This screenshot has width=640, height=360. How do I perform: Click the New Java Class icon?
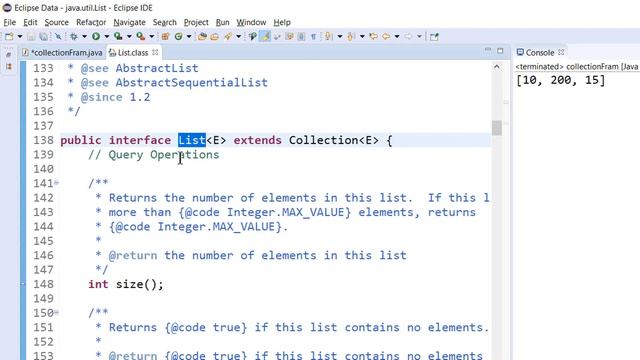pyautogui.click(x=178, y=36)
